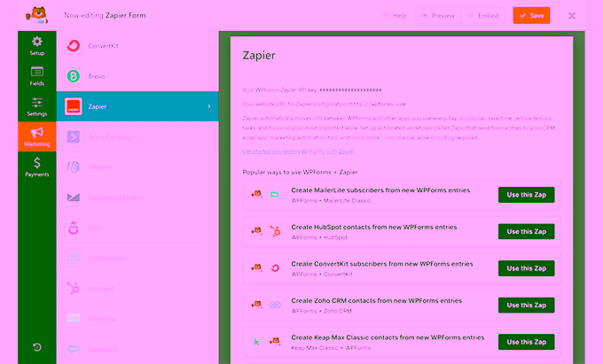The image size is (603, 364).
Task: Click the website URL http://wpforms.com text
Action: (378, 104)
